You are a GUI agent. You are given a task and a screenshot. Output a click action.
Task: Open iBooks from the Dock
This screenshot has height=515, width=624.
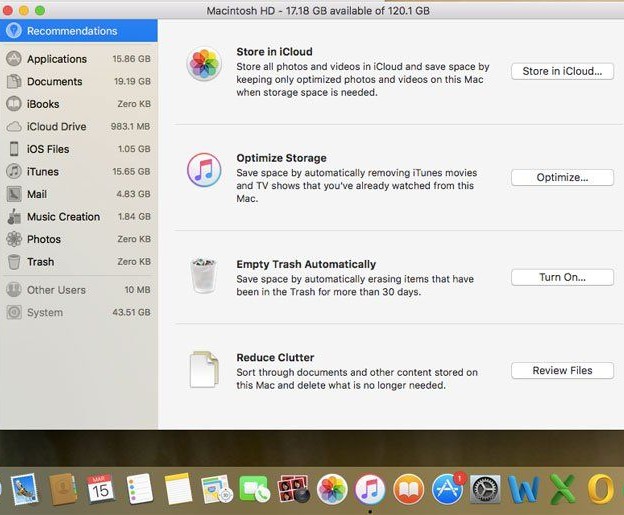pos(409,489)
